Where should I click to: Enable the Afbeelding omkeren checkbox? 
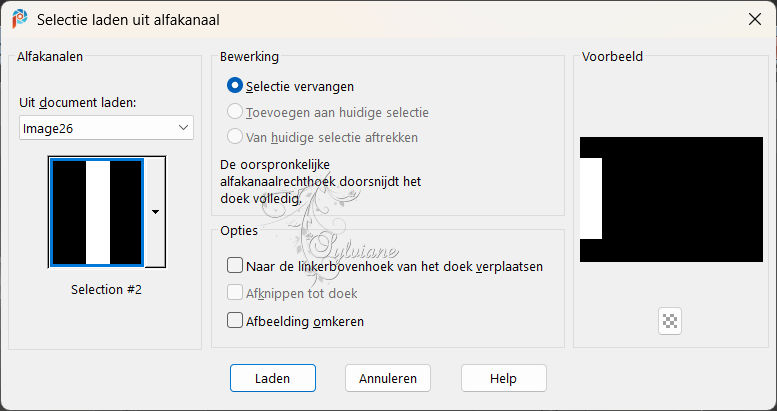[x=235, y=320]
